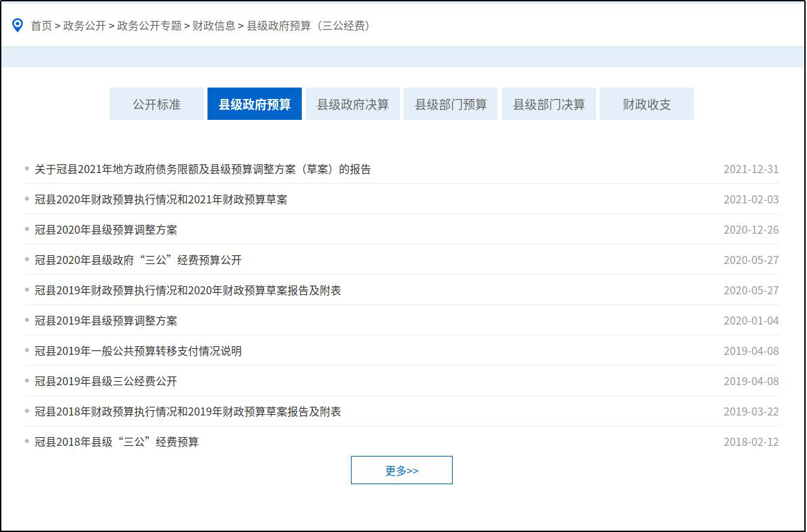Image resolution: width=807 pixels, height=532 pixels.
Task: Go to 首页 in breadcrumb
Action: pos(41,26)
